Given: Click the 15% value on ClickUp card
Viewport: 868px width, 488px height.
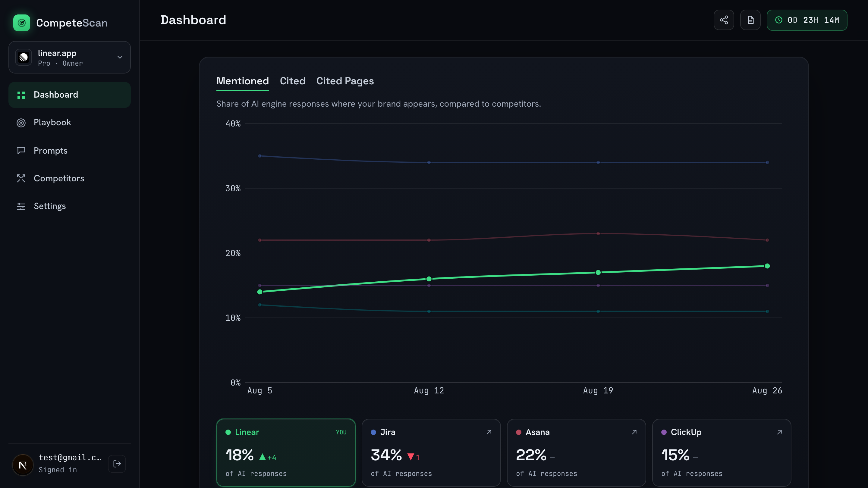Looking at the screenshot, I should point(675,455).
